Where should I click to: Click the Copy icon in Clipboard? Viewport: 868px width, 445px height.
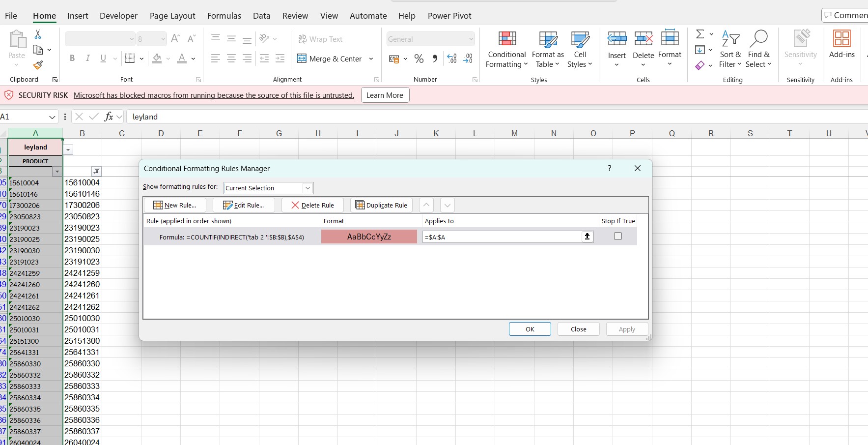tap(38, 50)
